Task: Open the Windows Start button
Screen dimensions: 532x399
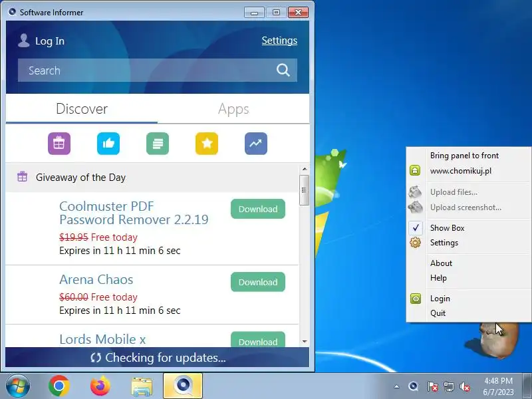Action: tap(18, 386)
